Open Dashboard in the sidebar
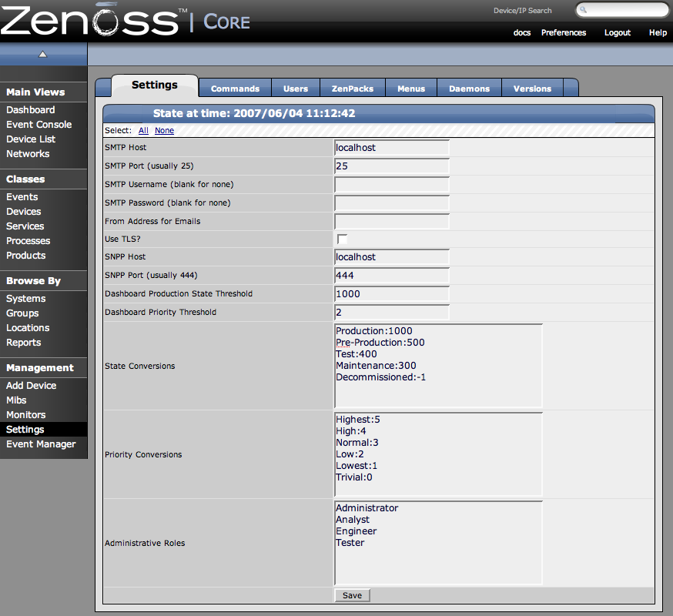The image size is (673, 616). point(31,110)
